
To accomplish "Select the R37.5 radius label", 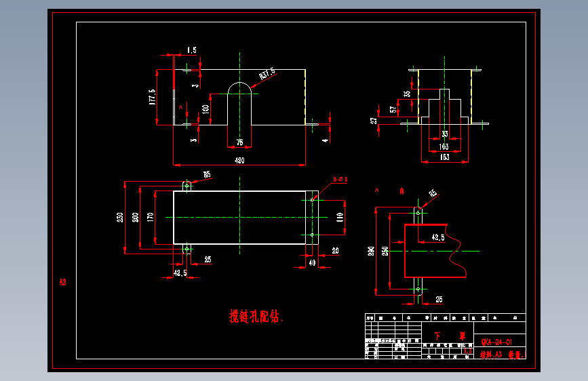I will click(x=267, y=73).
